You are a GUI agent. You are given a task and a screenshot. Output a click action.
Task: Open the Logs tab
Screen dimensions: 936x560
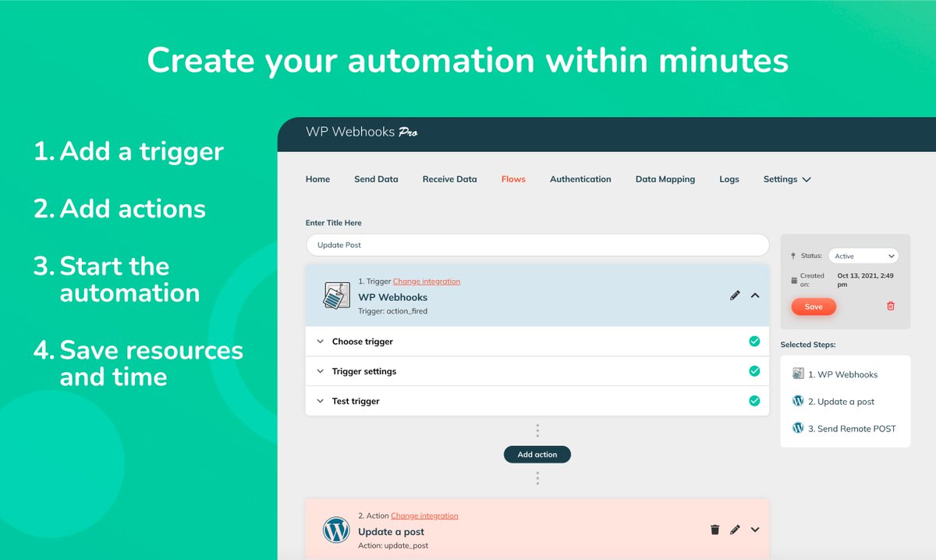point(729,179)
